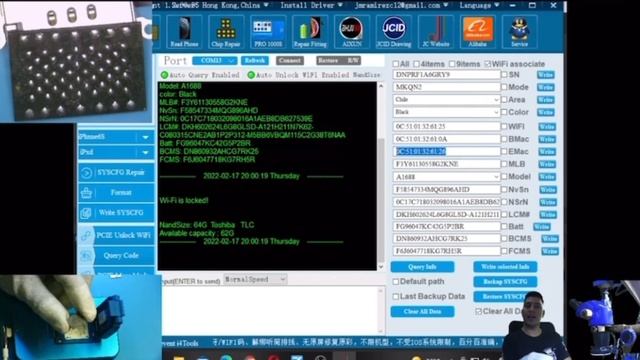The image size is (640, 360).
Task: Open the Model dropdown showing A1688
Action: coord(447,177)
